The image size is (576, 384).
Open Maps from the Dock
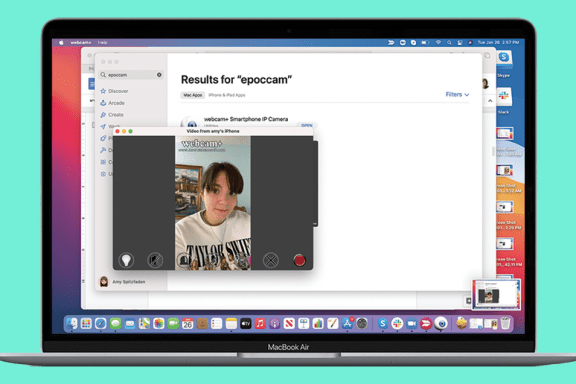pos(144,323)
